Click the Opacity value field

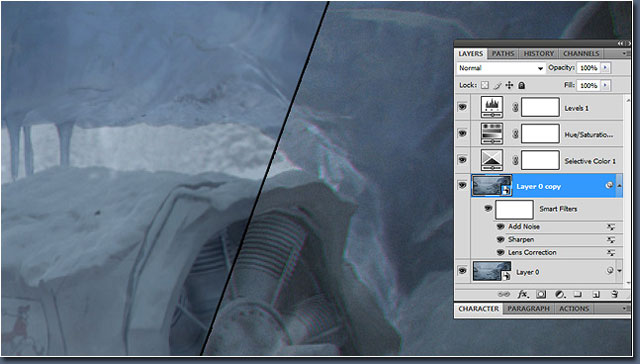(589, 68)
